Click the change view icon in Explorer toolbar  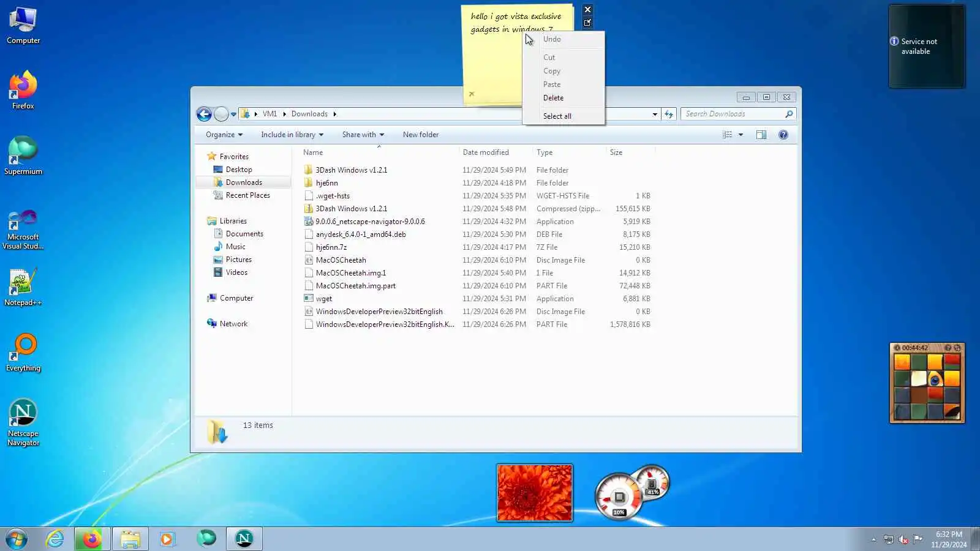(727, 135)
